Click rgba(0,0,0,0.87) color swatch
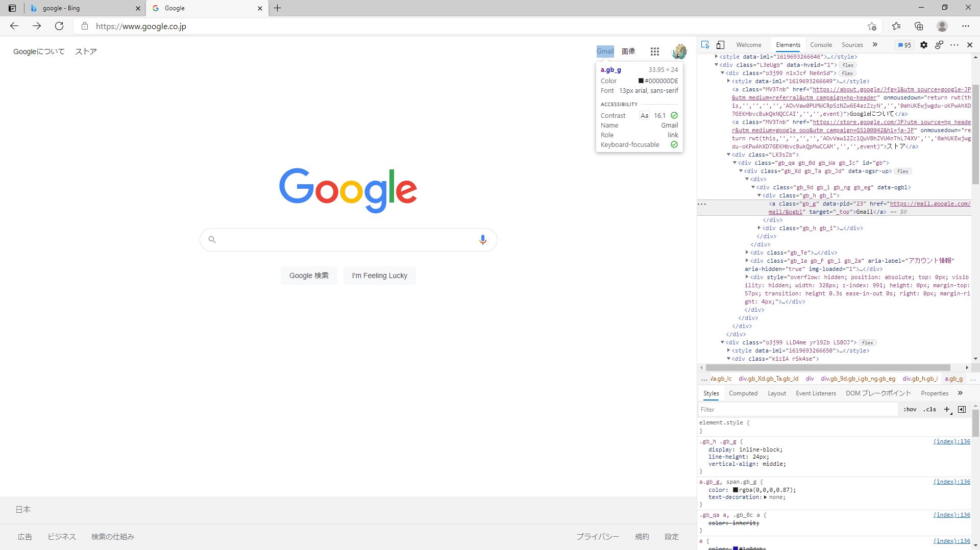 point(736,490)
